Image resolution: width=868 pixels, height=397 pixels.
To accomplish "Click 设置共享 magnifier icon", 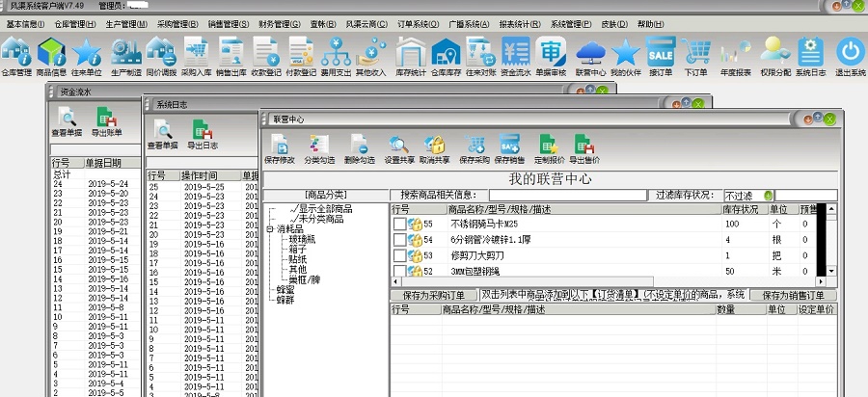I will coord(399,149).
